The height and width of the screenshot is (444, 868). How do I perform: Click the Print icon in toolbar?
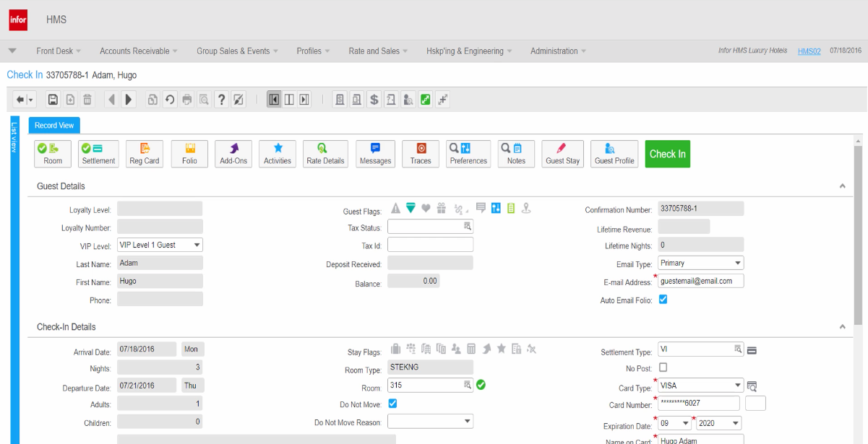tap(187, 100)
